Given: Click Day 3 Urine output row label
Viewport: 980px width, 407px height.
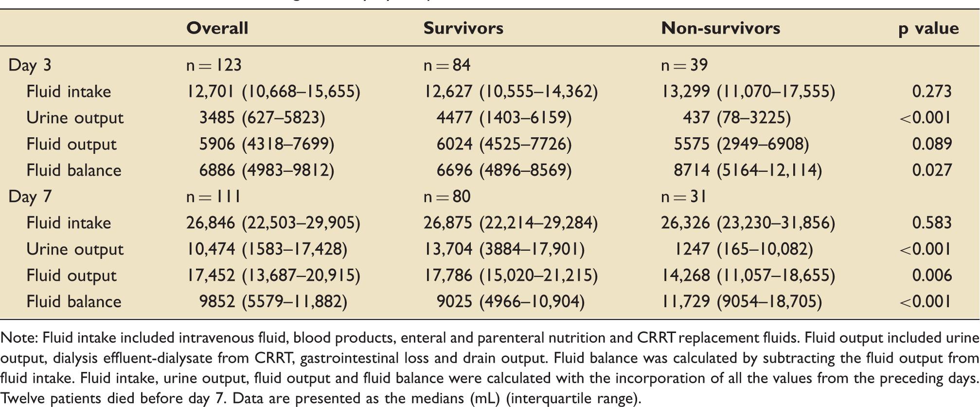Looking at the screenshot, I should coord(75,118).
